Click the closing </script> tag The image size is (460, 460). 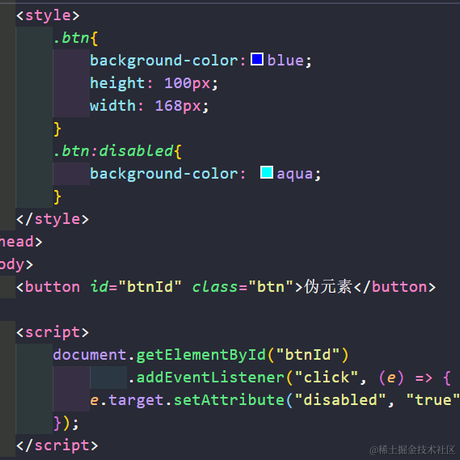tap(57, 446)
